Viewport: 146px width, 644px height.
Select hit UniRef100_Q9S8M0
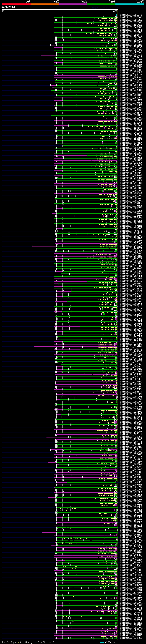(x=131, y=625)
